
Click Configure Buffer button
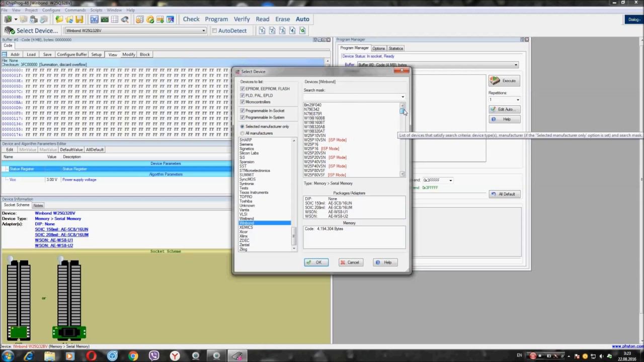[x=71, y=54]
